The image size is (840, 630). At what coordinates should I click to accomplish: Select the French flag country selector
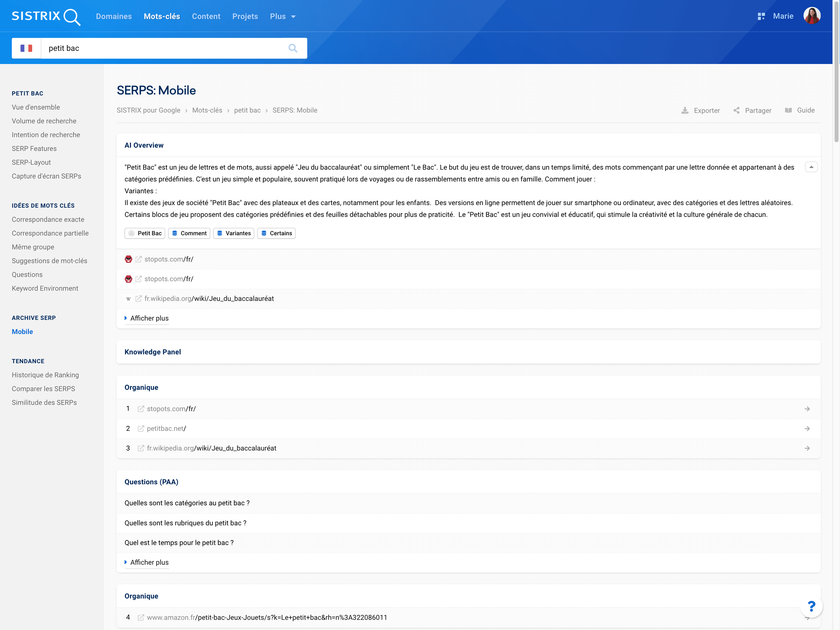point(26,48)
